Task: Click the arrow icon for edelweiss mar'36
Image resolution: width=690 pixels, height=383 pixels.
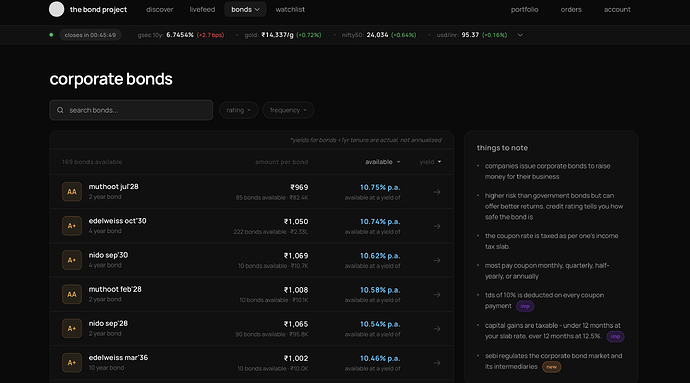Action: tap(437, 363)
